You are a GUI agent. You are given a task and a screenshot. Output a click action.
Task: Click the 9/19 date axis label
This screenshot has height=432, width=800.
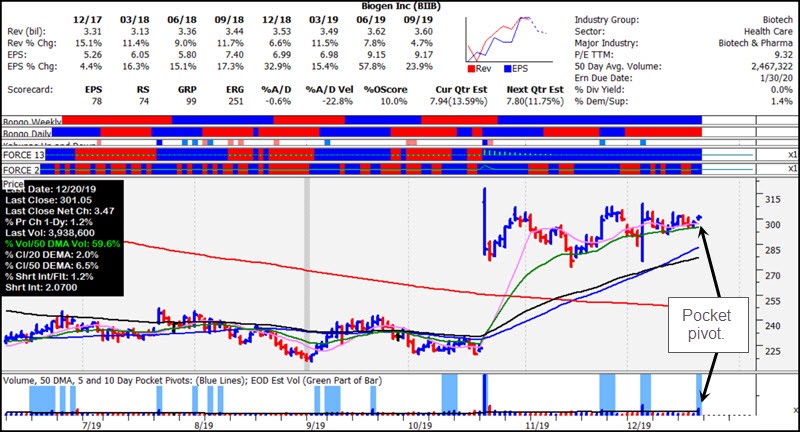tap(316, 425)
